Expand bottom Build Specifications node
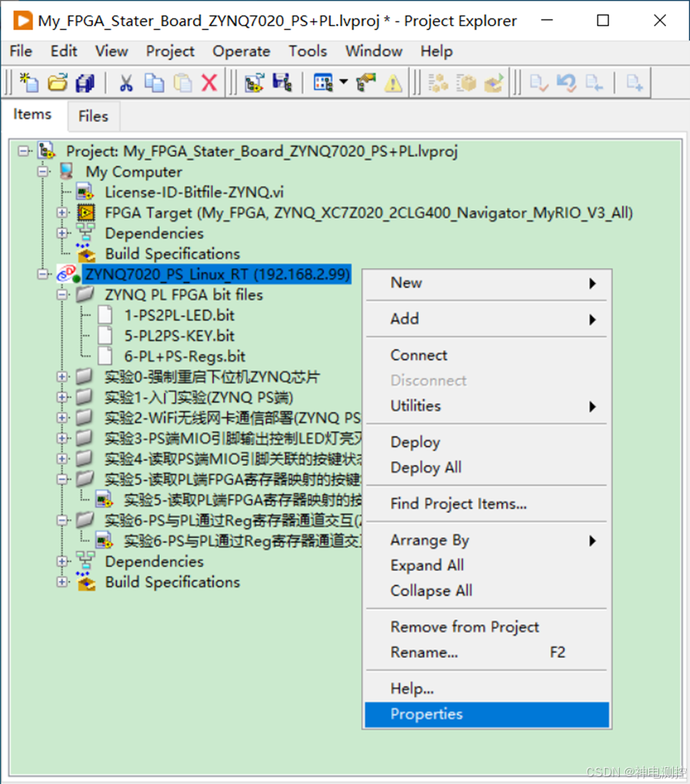690x784 pixels. (x=62, y=582)
